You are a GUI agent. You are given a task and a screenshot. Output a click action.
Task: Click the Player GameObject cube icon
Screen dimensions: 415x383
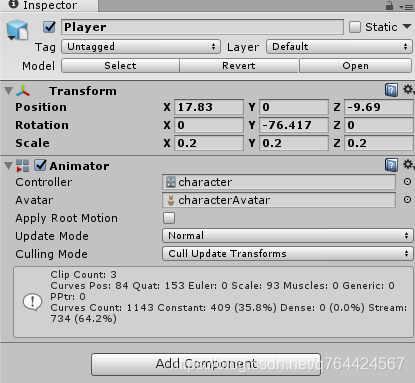coord(17,30)
